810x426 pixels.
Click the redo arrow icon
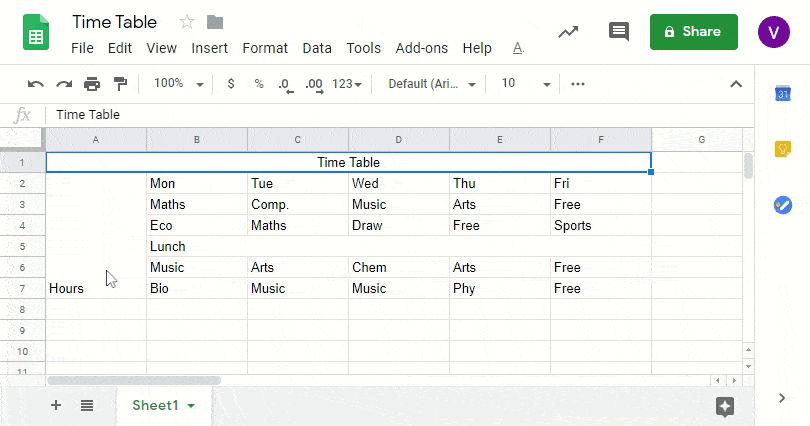pos(64,84)
